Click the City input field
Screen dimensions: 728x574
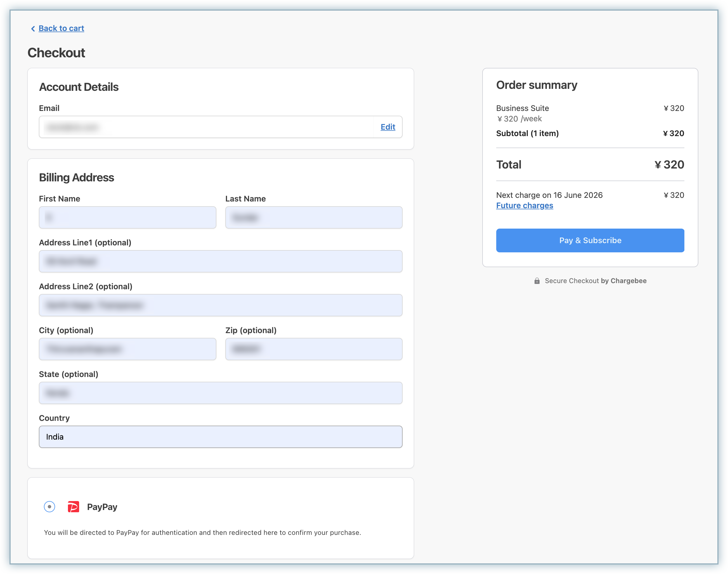127,349
